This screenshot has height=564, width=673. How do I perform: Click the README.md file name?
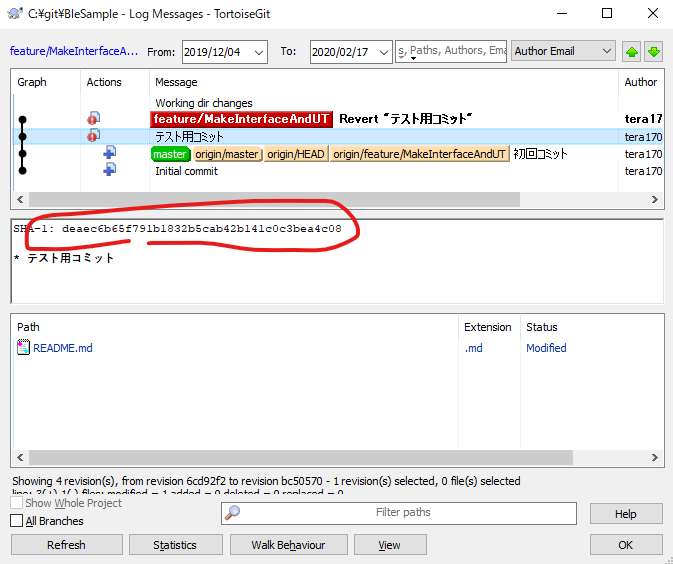pyautogui.click(x=63, y=348)
